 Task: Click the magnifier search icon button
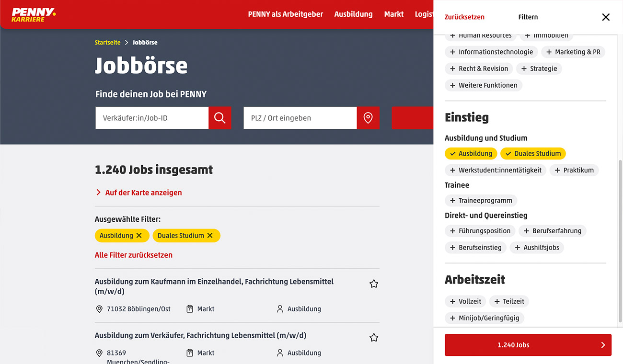tap(220, 118)
